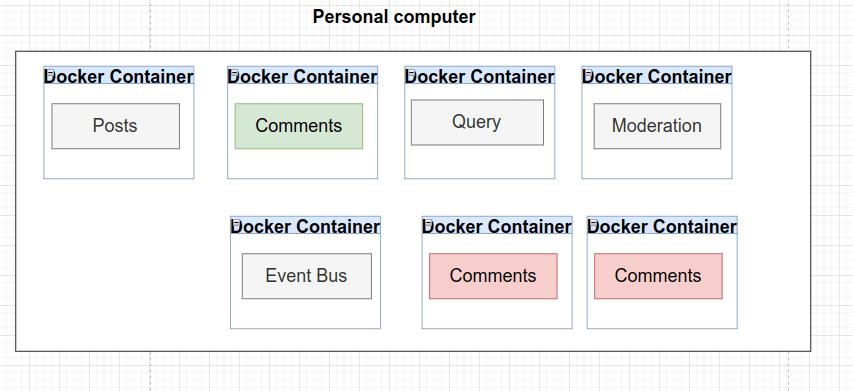Select the green Comments box

pyautogui.click(x=299, y=126)
